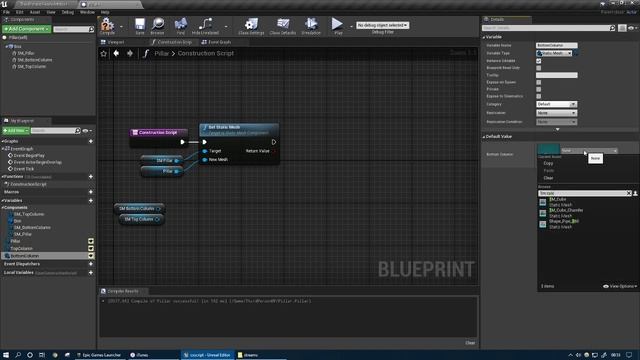
Task: Click the plus icon beside Event Dispatchers
Action: (x=91, y=264)
